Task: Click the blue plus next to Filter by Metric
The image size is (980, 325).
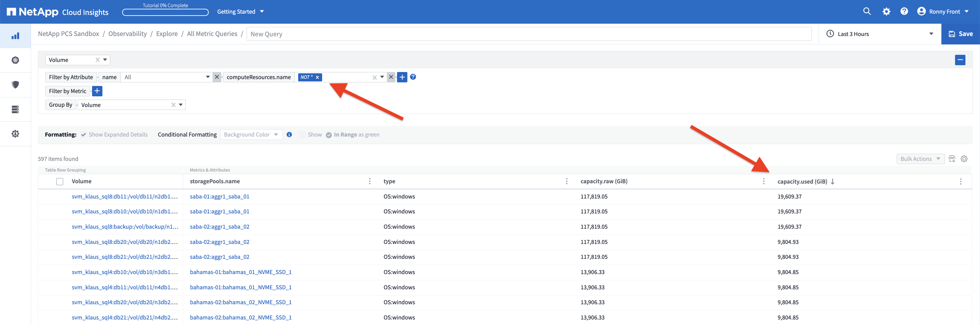Action: pos(97,91)
